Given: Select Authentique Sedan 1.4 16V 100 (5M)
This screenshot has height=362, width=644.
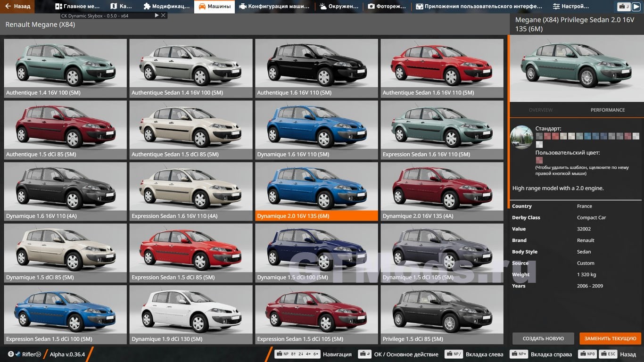Looking at the screenshot, I should [191, 68].
